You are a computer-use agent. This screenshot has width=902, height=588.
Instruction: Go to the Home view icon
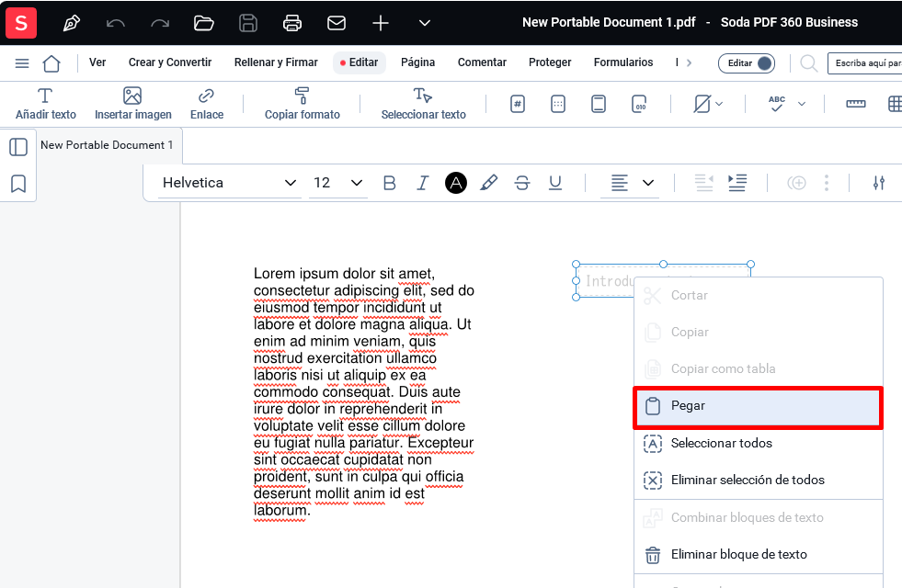click(51, 63)
